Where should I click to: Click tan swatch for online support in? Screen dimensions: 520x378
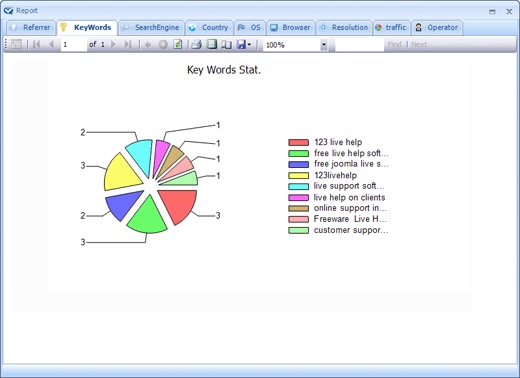coord(298,209)
